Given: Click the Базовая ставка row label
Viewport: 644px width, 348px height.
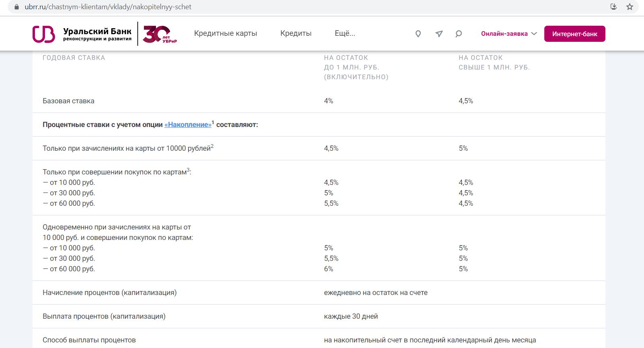Looking at the screenshot, I should pos(68,101).
